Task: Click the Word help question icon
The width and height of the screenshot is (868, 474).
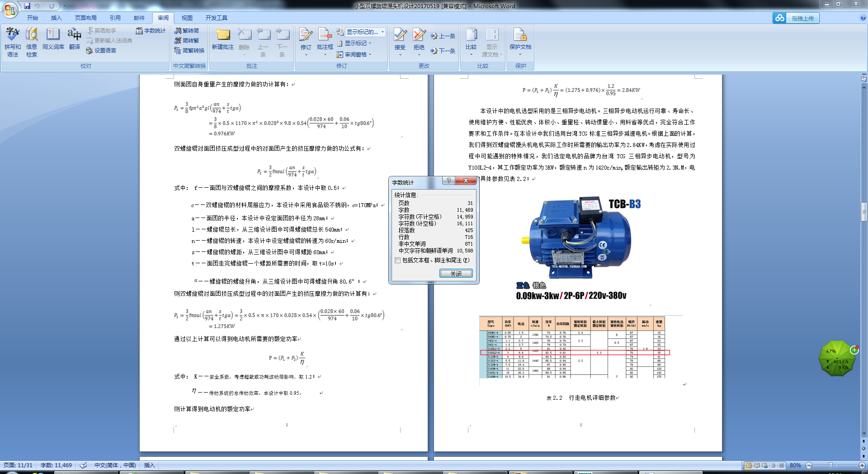Action: [x=863, y=18]
